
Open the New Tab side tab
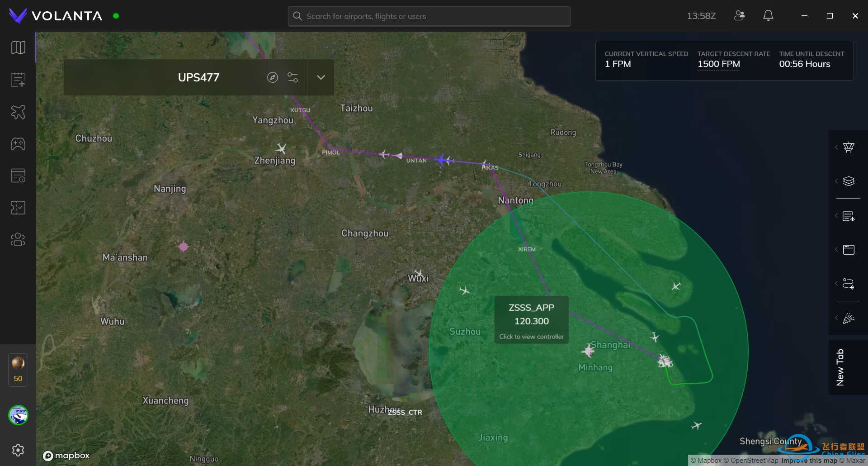click(840, 367)
